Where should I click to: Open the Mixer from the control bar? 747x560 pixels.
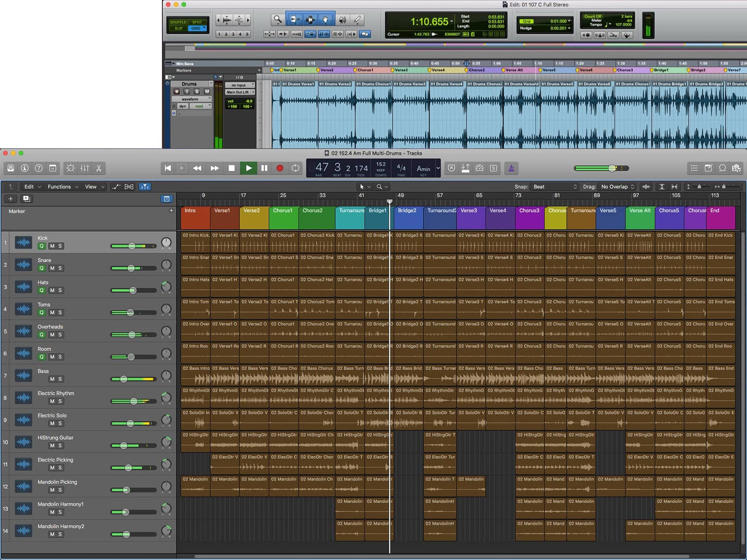pos(85,168)
